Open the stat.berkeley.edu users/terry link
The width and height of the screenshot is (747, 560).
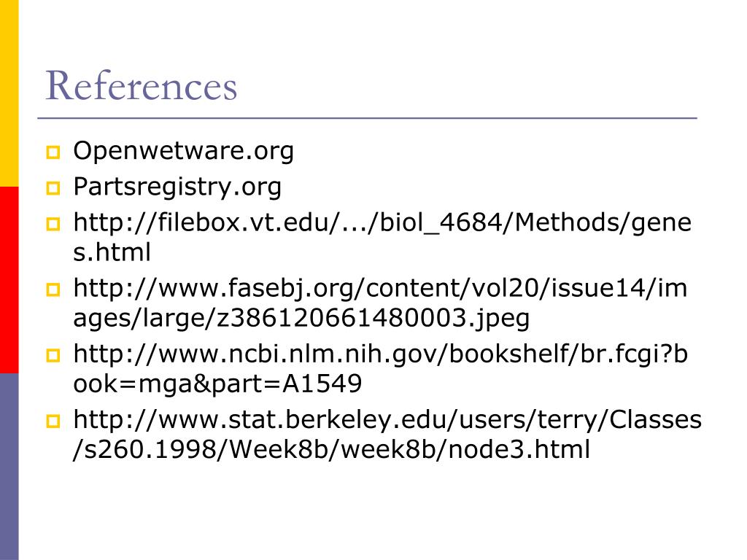click(x=387, y=419)
